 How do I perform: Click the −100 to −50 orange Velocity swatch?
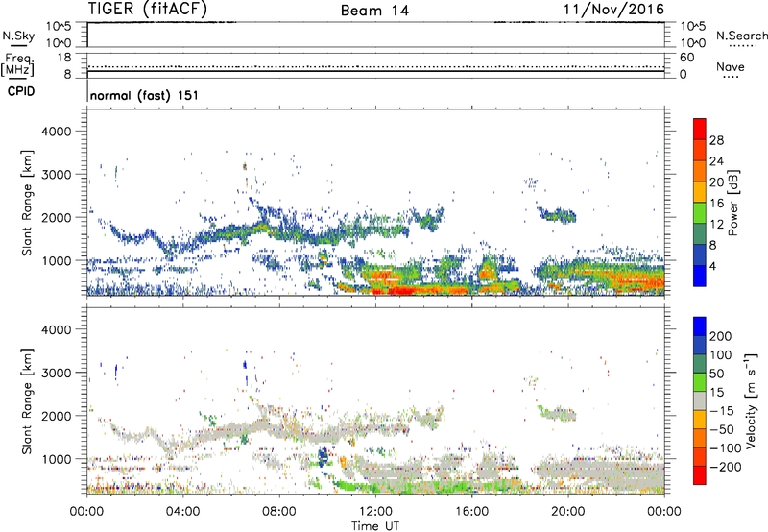pyautogui.click(x=700, y=438)
